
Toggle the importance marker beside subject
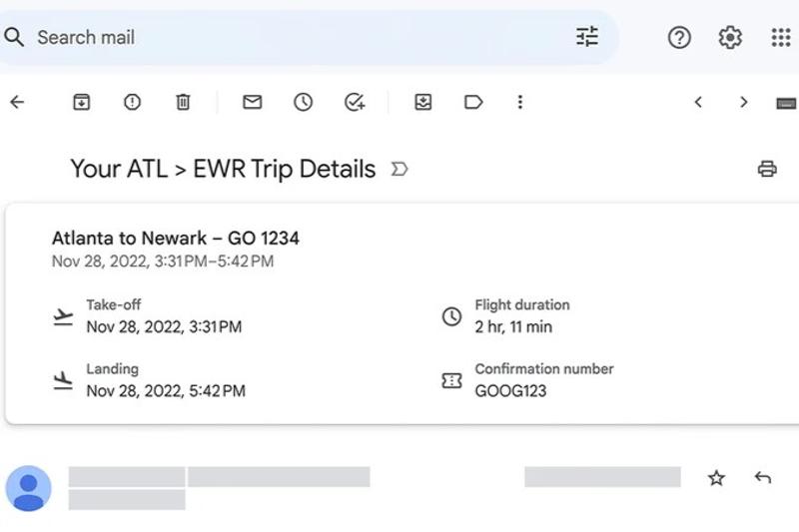[x=399, y=169]
